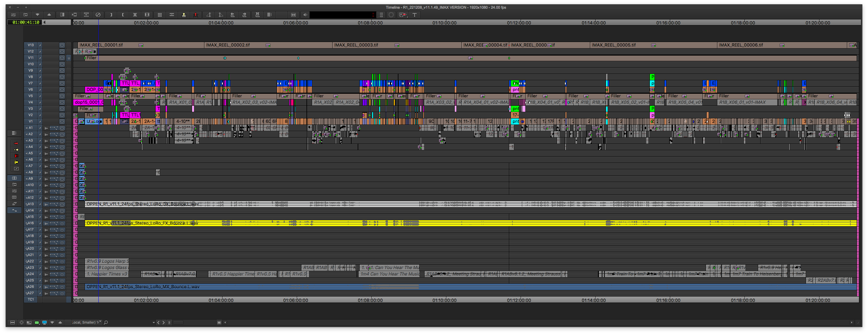Viewport: 868px width, 334px height.
Task: Open the Title tool T icon
Action: point(415,15)
